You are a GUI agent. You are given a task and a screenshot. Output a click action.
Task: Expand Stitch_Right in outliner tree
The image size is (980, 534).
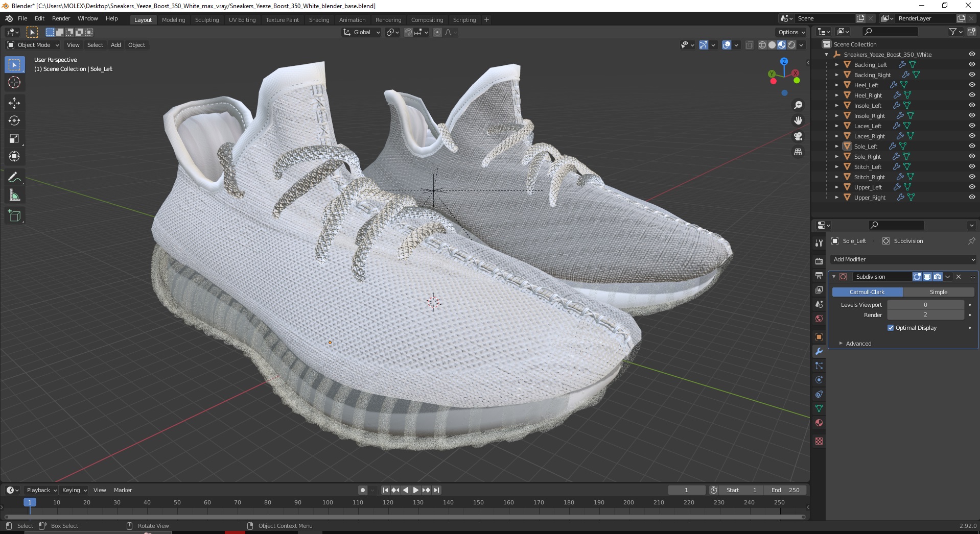[836, 177]
